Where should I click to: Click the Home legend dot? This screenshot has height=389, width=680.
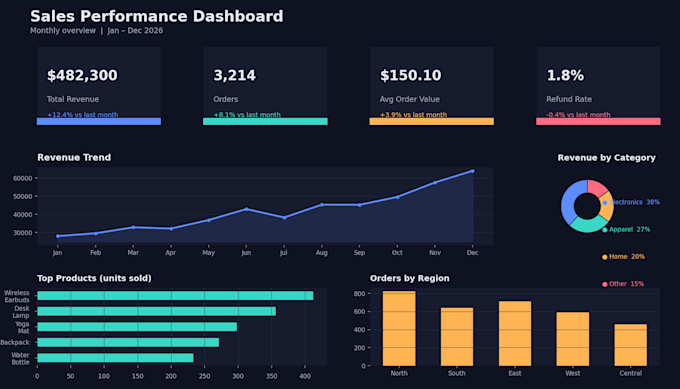605,257
